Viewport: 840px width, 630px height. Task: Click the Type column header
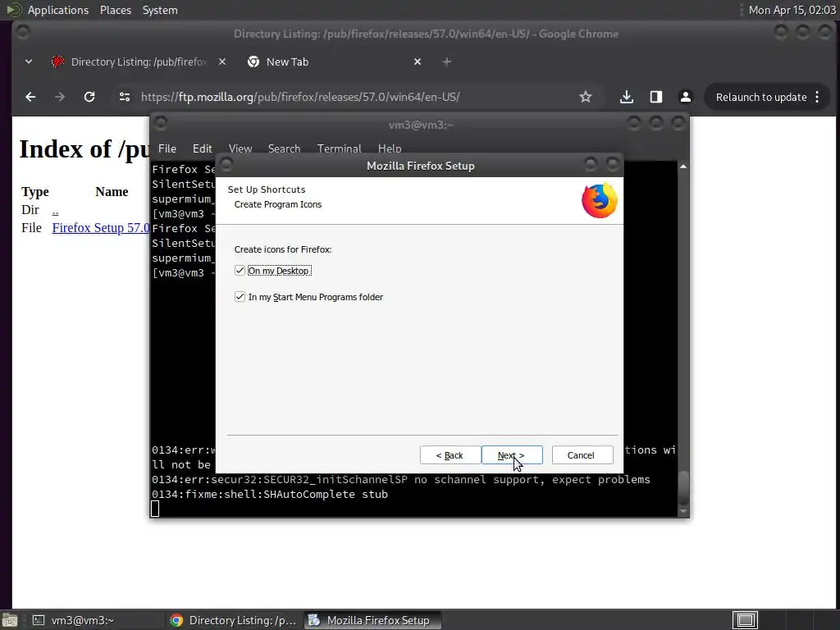(34, 192)
